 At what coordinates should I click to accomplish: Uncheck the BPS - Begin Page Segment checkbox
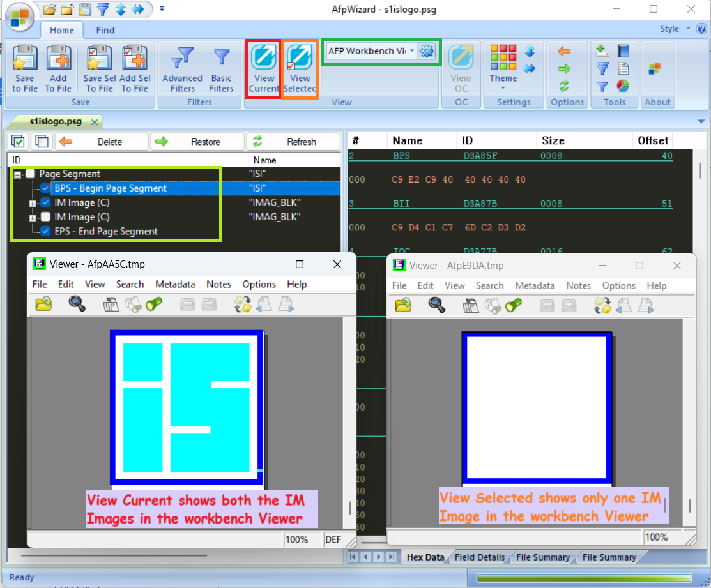click(x=45, y=188)
